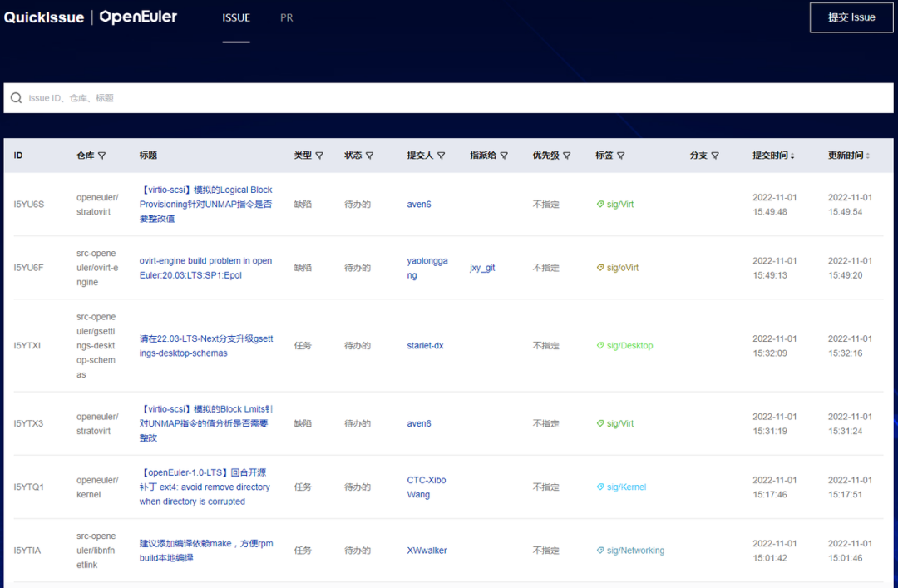Switch to the ISSUE tab

tap(236, 17)
